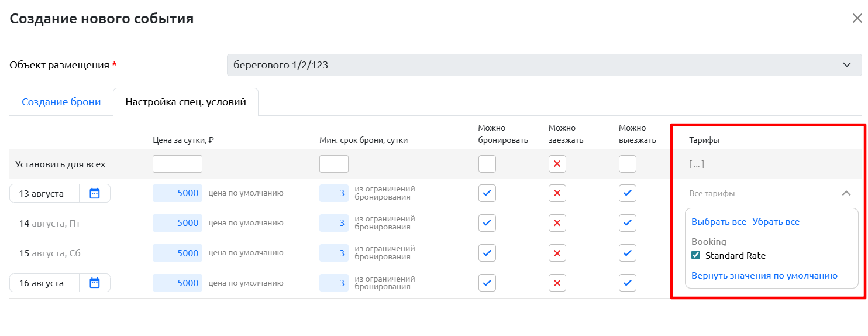Viewport: 868px width, 336px height.
Task: Click the Booking group heading
Action: point(709,241)
